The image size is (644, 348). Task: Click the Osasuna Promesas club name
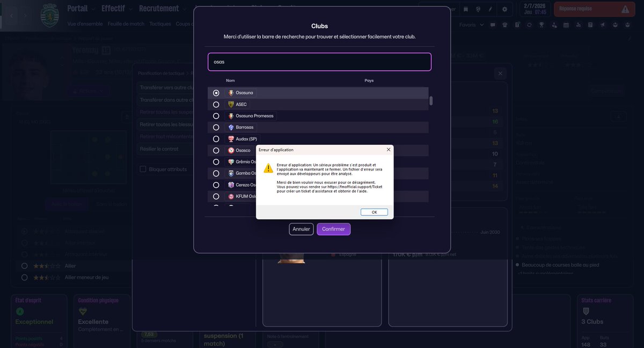(x=255, y=116)
